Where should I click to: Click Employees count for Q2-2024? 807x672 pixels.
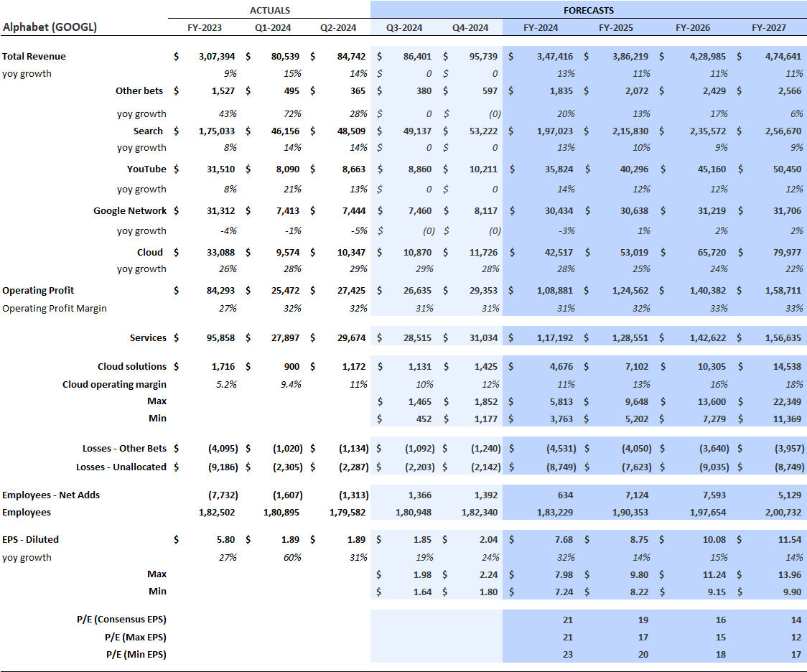pos(348,513)
